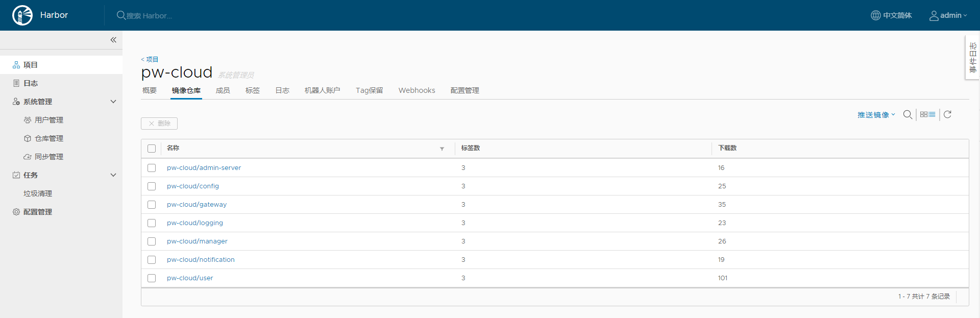Viewport: 980px width, 318px height.
Task: Switch to card view icon
Action: pyautogui.click(x=924, y=115)
